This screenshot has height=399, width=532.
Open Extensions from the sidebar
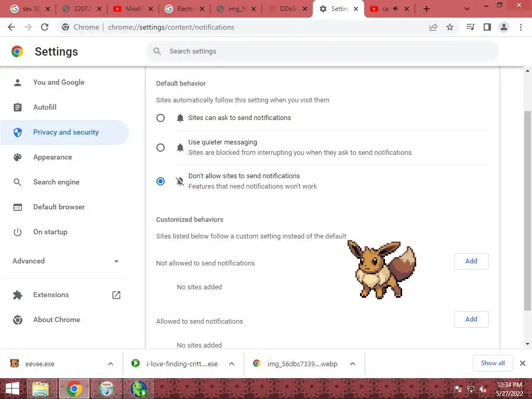tap(64, 295)
